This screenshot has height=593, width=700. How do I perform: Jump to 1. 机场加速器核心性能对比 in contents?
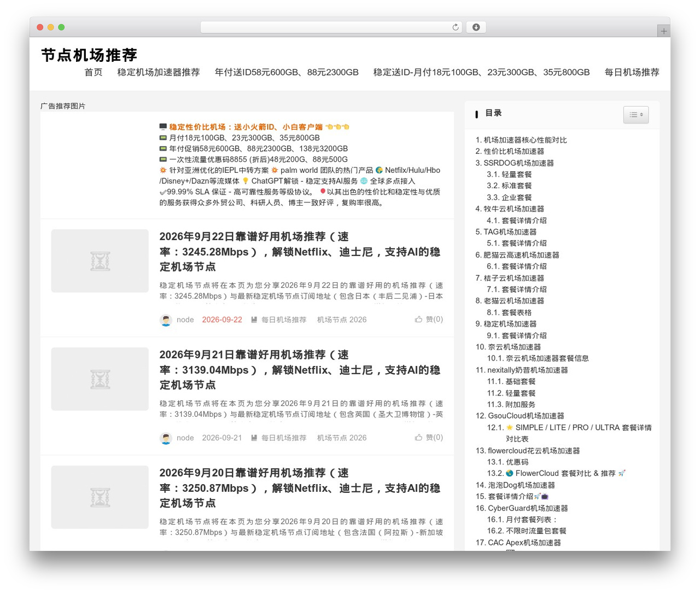521,140
